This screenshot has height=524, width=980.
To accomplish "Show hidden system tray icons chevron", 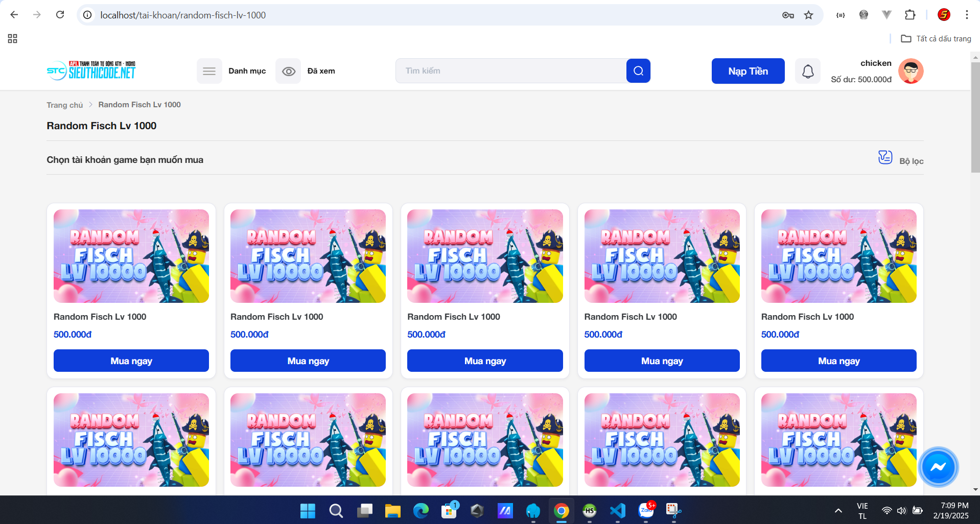I will 838,510.
